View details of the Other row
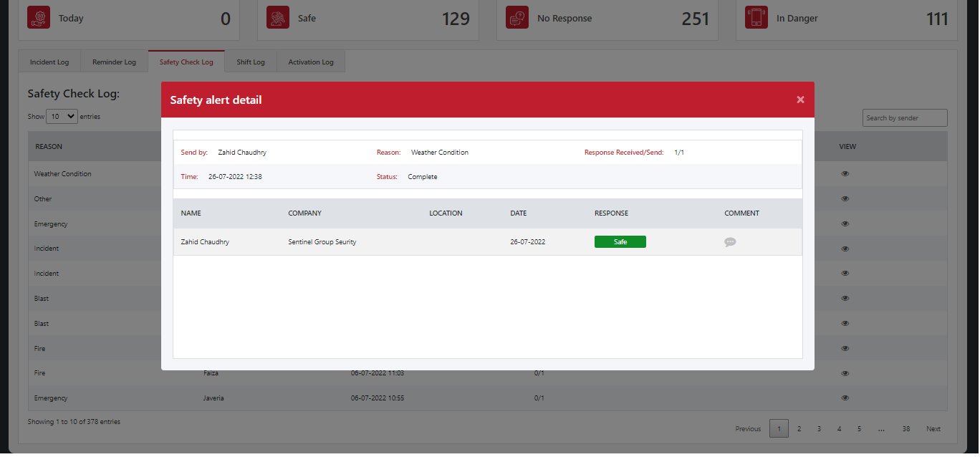The height and width of the screenshot is (457, 980). [x=845, y=199]
